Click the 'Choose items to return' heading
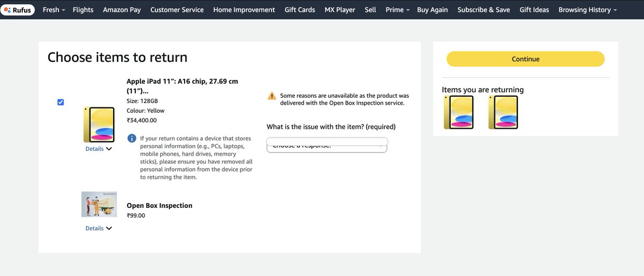The width and height of the screenshot is (644, 276). pos(118,57)
